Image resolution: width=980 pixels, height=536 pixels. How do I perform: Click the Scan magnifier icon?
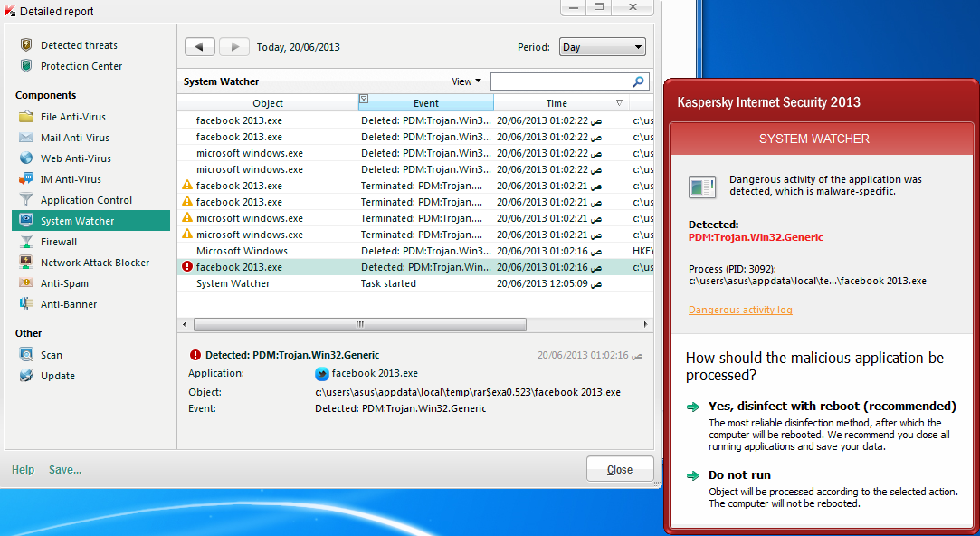point(26,355)
